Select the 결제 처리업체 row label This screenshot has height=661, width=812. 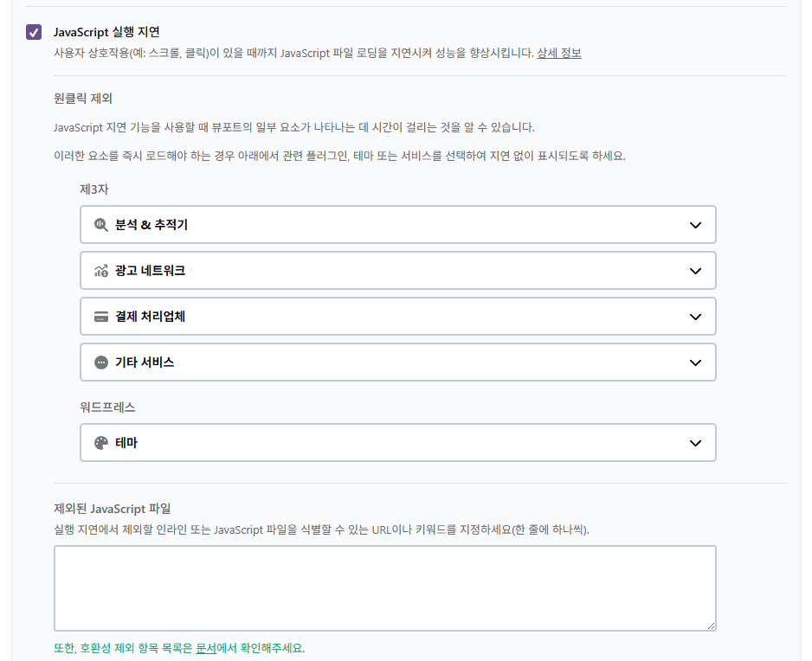tap(149, 316)
